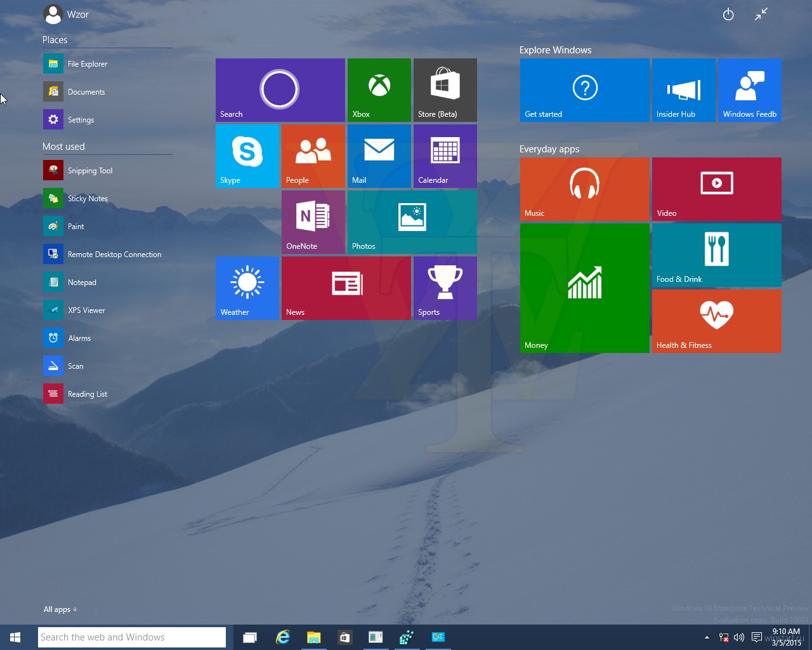Image resolution: width=812 pixels, height=650 pixels.
Task: Open the News tile
Action: tap(346, 288)
